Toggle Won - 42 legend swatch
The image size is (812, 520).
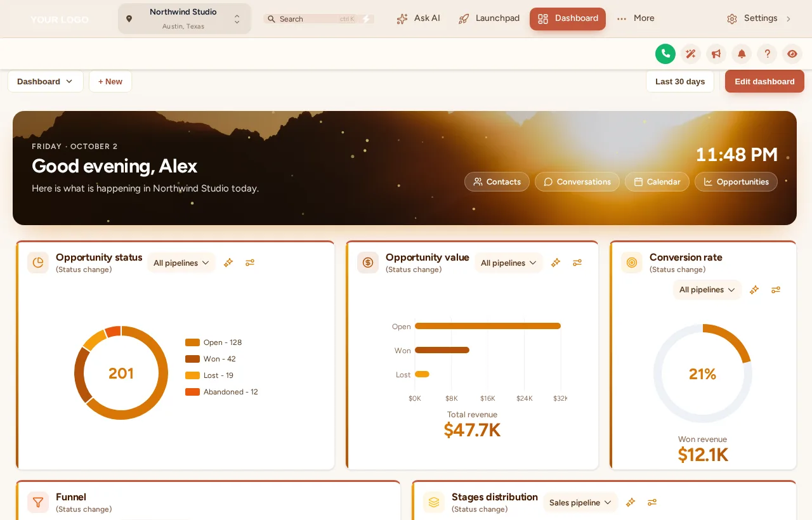coord(192,359)
